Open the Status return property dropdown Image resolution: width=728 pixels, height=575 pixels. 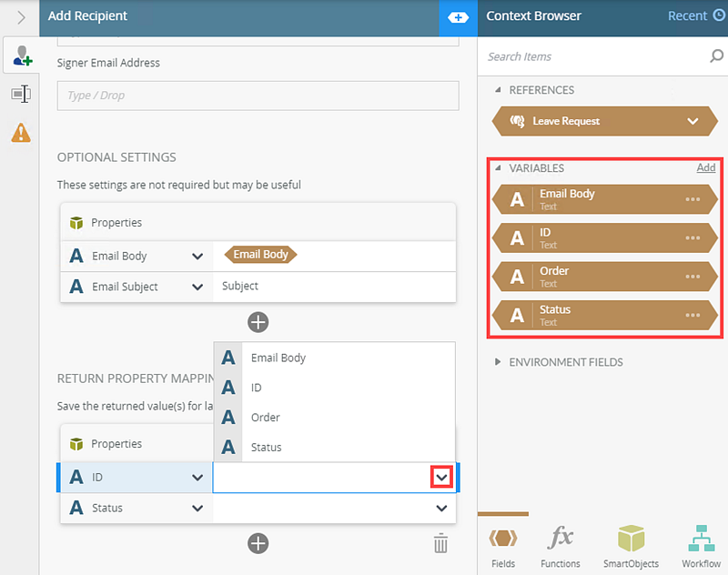(x=197, y=509)
